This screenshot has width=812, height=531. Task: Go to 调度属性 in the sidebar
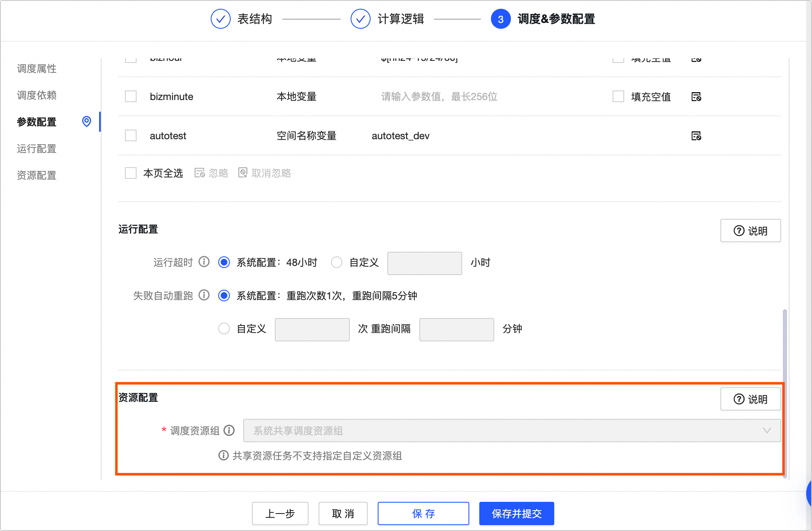pyautogui.click(x=37, y=68)
